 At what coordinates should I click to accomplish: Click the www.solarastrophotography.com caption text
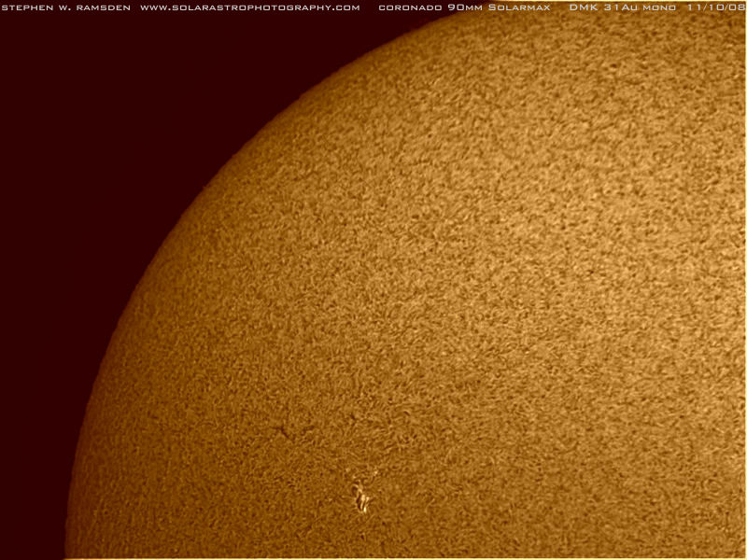[250, 7]
